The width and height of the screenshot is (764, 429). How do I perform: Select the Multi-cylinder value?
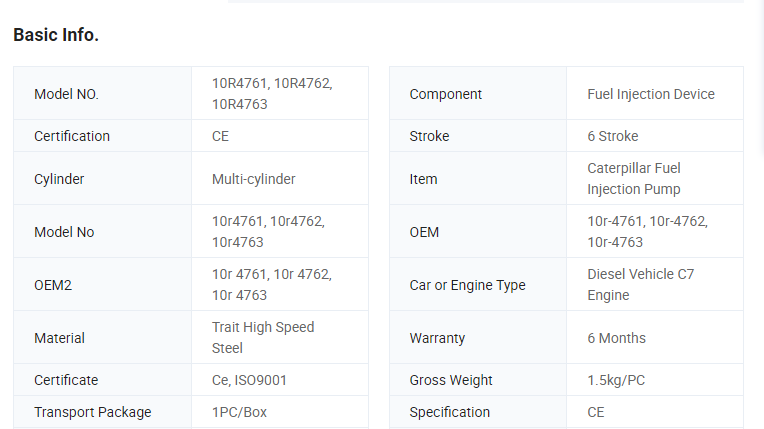pos(253,179)
